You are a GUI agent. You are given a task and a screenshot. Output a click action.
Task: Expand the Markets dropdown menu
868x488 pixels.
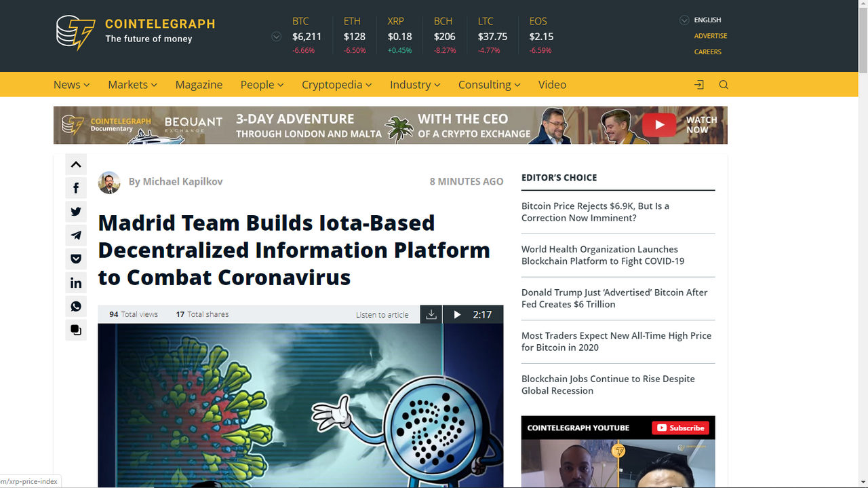[132, 85]
